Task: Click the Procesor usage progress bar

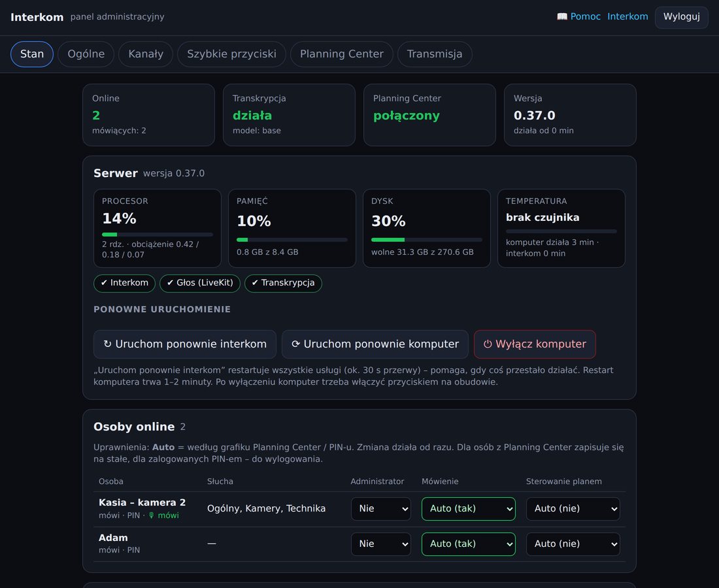Action: 158,235
